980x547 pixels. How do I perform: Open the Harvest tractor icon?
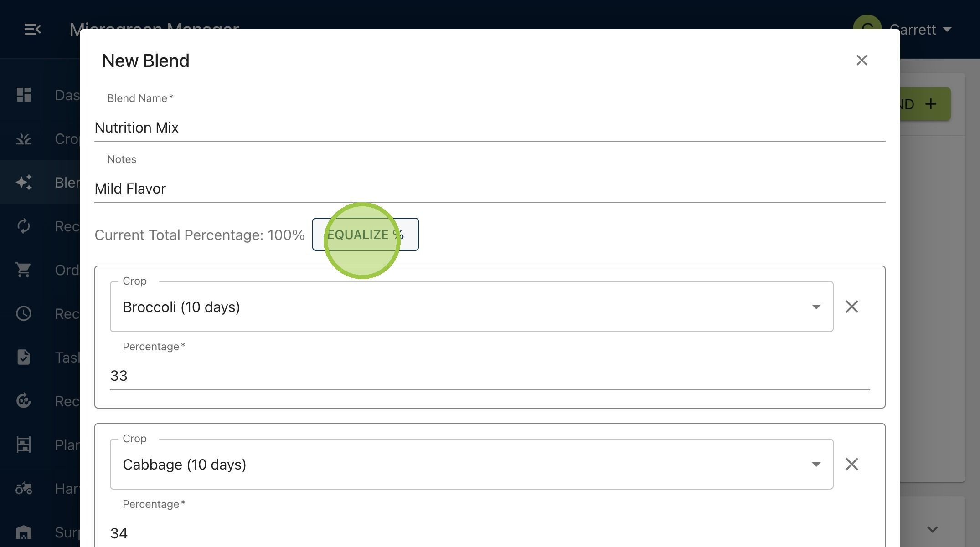point(24,488)
